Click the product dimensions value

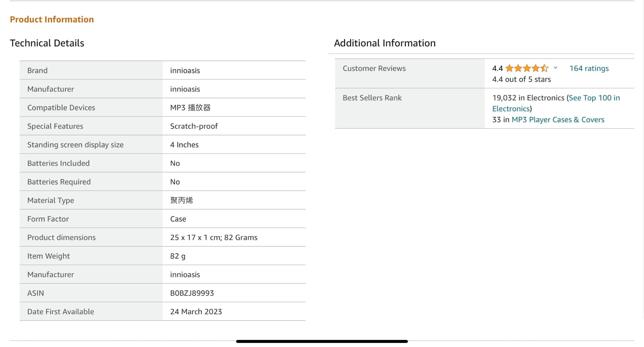214,238
